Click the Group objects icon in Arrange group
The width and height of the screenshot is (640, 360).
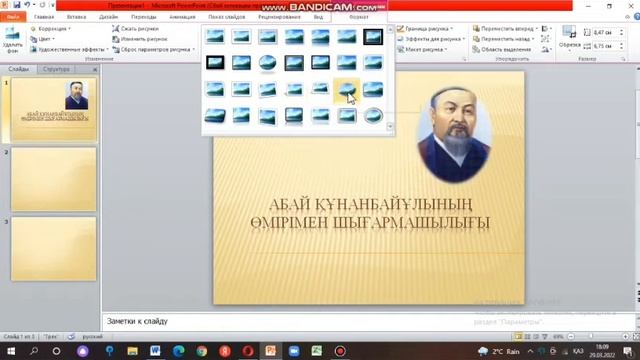545,39
